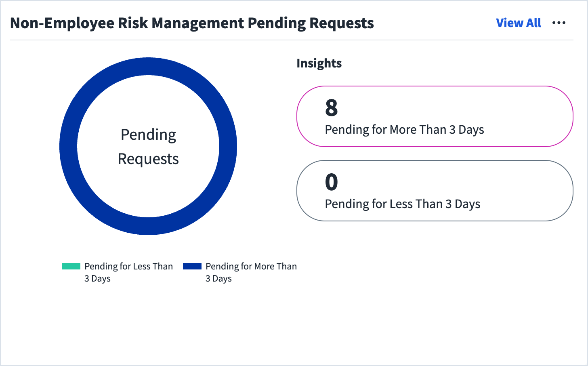Click the number 0 in insights card

tap(332, 182)
